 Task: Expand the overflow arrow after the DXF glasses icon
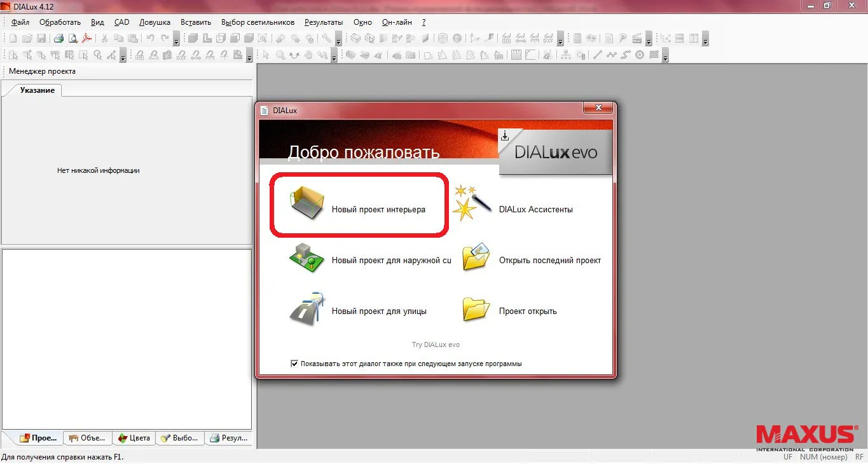pyautogui.click(x=560, y=41)
